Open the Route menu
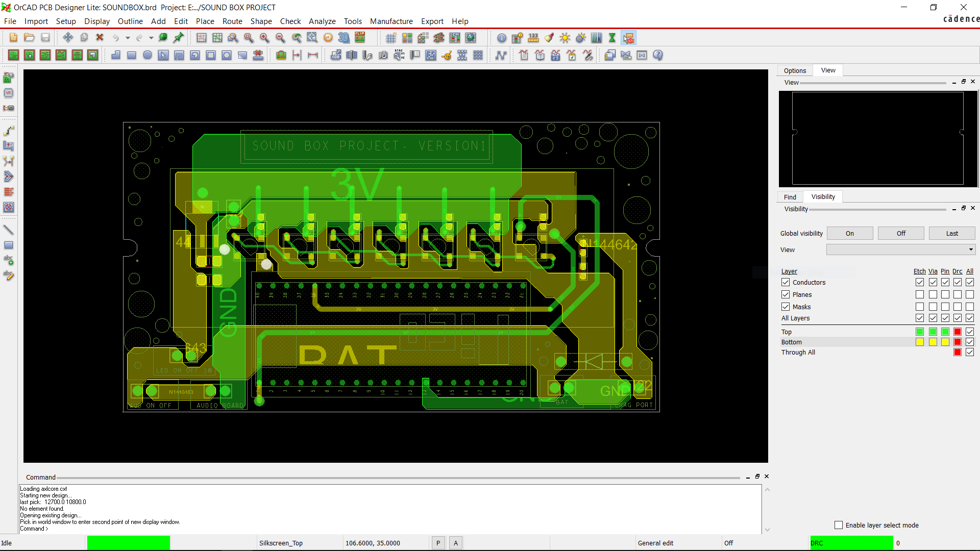Viewport: 980px width, 551px height. click(x=232, y=21)
